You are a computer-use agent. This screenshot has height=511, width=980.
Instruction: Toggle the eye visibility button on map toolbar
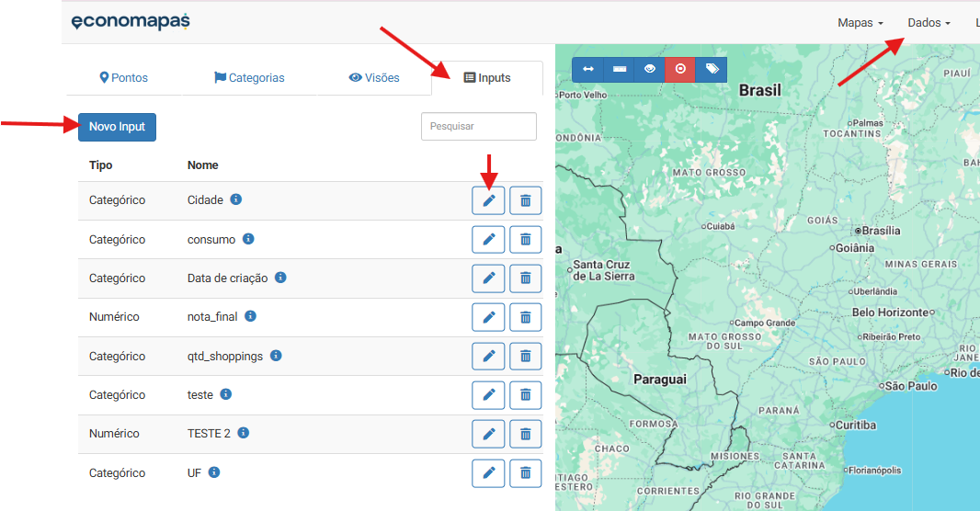point(650,69)
